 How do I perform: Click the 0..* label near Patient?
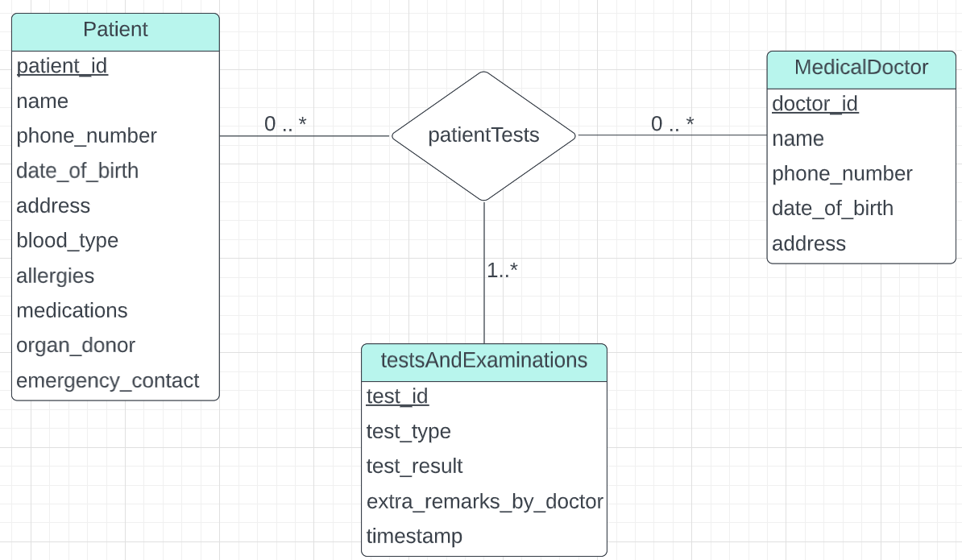tap(285, 124)
